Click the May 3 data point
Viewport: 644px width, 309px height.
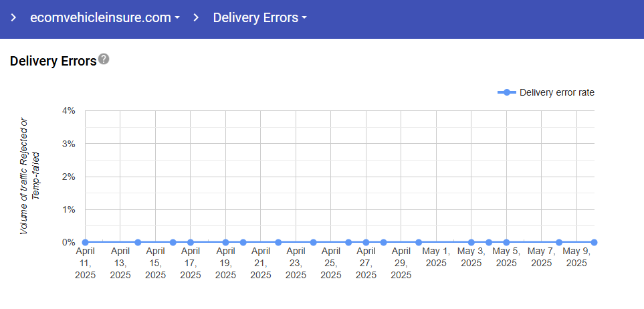pos(471,242)
